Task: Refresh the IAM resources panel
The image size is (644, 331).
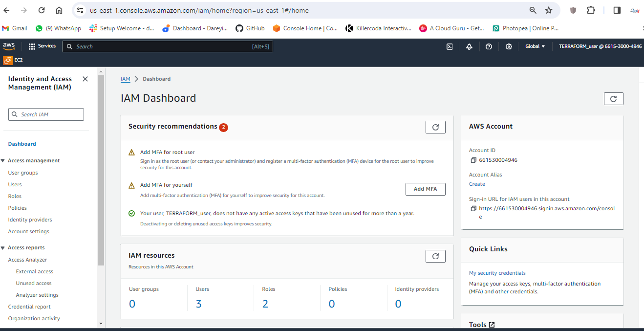Action: tap(435, 256)
